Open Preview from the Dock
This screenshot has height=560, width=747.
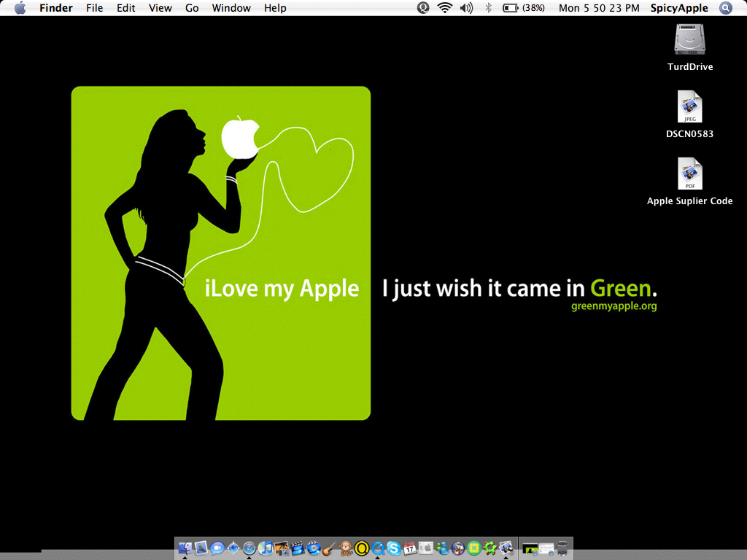click(506, 548)
